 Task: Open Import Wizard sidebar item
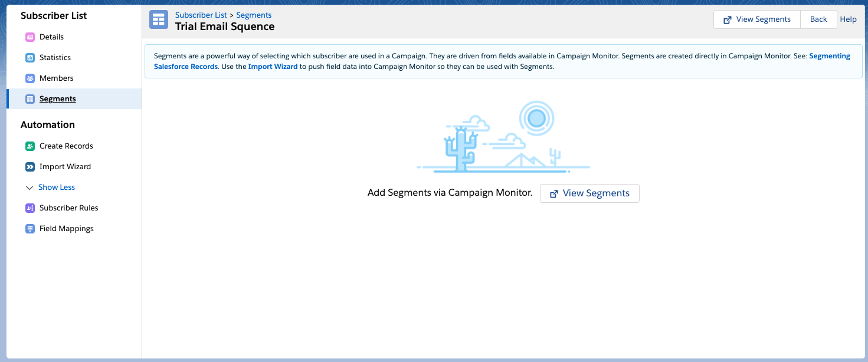coord(65,167)
